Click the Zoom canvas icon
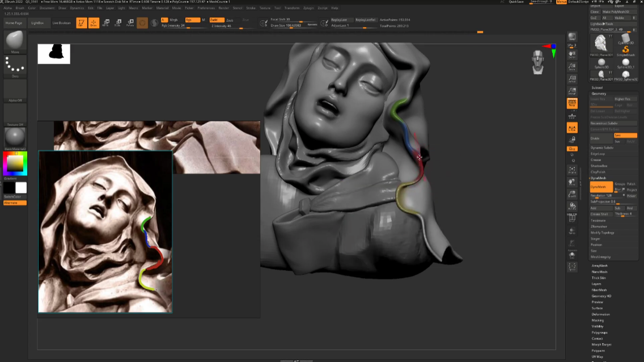Screen dimensions: 644x362 point(571,66)
